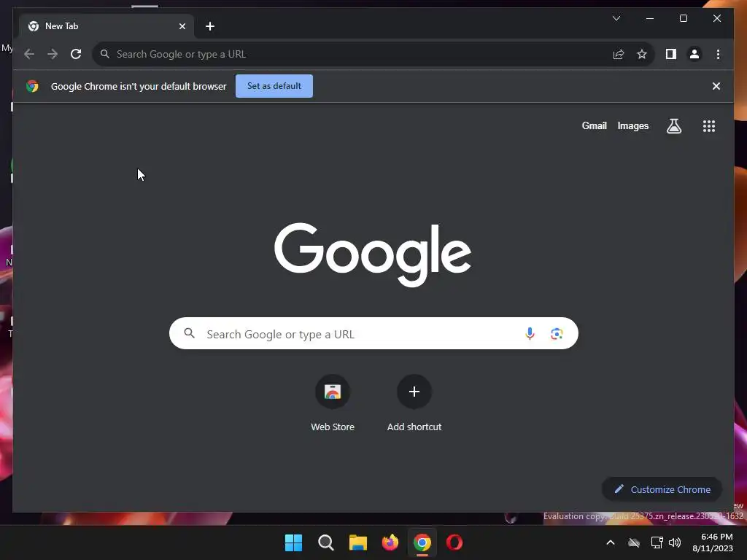Click the OneDrive cloud tray icon
Screen dimensions: 747x560
tap(634, 542)
